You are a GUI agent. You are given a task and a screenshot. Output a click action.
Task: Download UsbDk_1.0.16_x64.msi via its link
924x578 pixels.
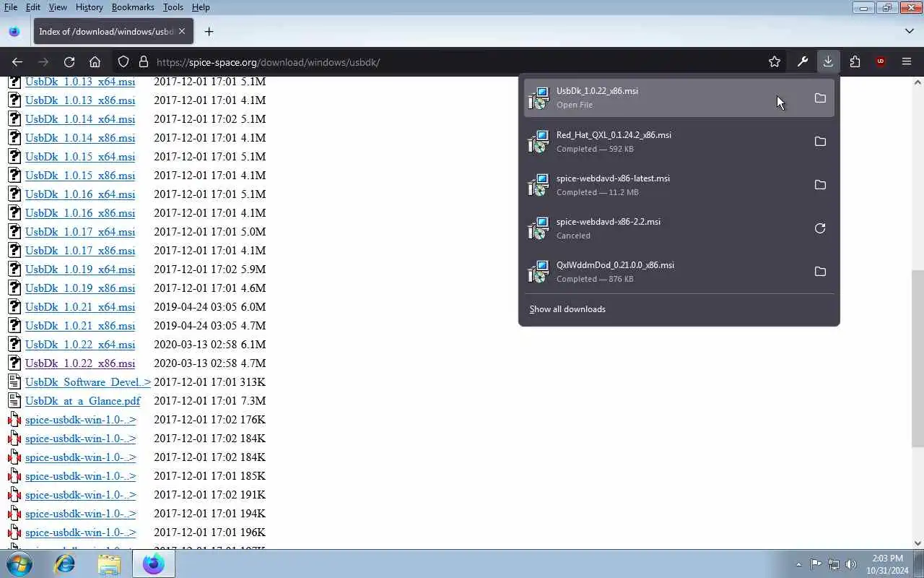pyautogui.click(x=80, y=194)
